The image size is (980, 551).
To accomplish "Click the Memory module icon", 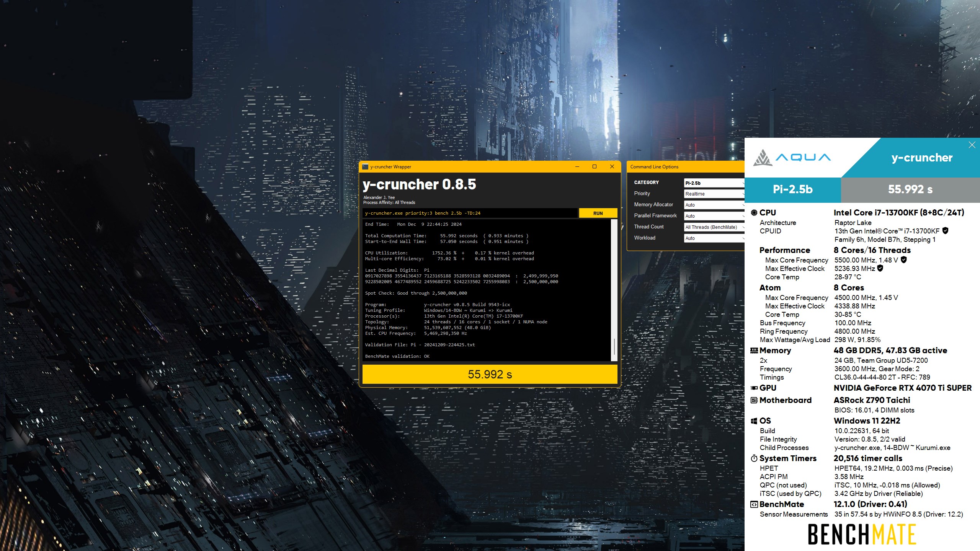I will (754, 350).
